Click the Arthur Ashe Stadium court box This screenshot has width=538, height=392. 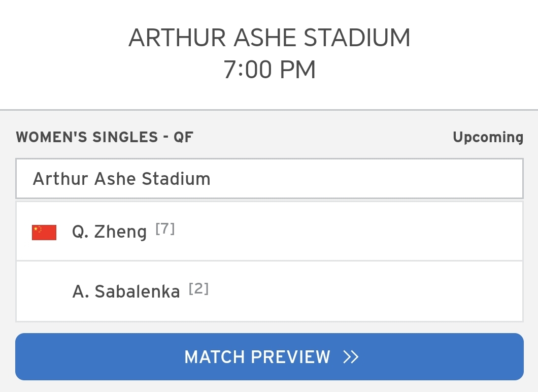(270, 179)
